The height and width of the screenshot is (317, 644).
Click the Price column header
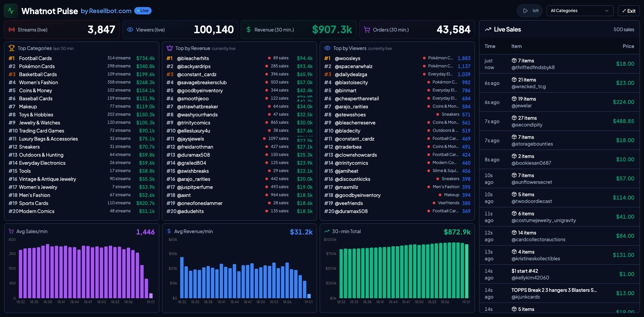tap(628, 46)
